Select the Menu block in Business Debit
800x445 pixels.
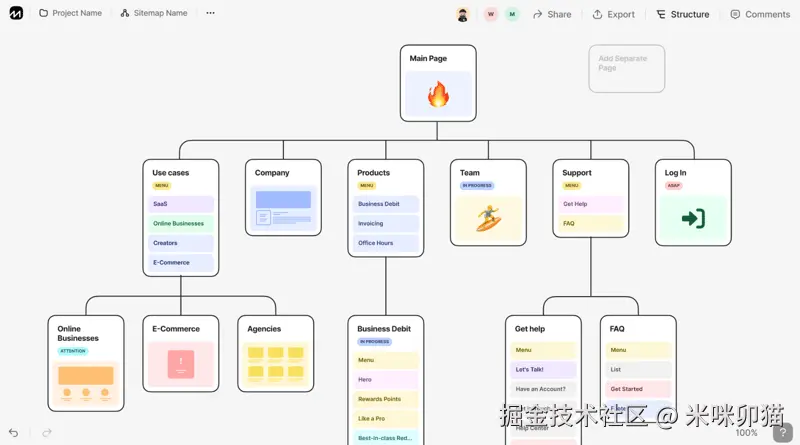(x=386, y=360)
